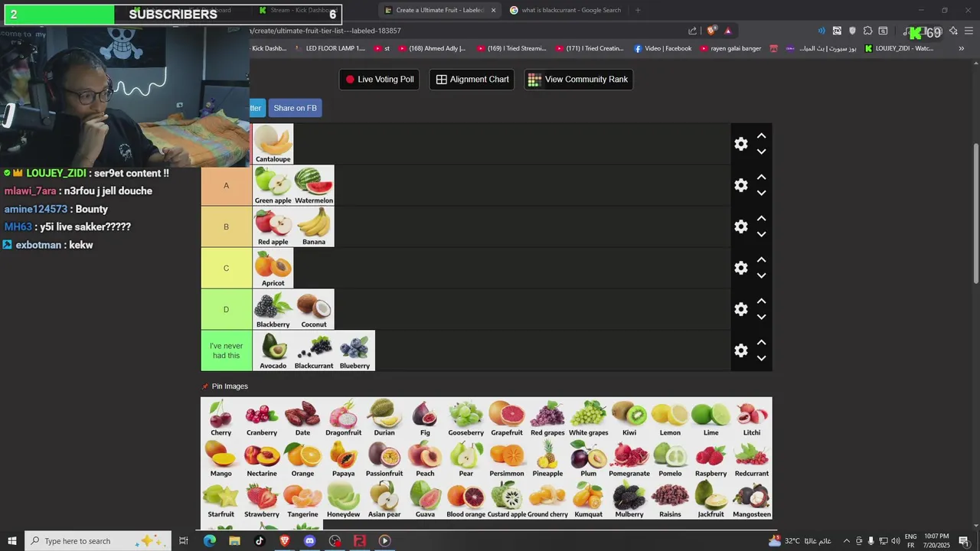This screenshot has height=551, width=980.
Task: Open File Explorer from the taskbar
Action: (234, 541)
